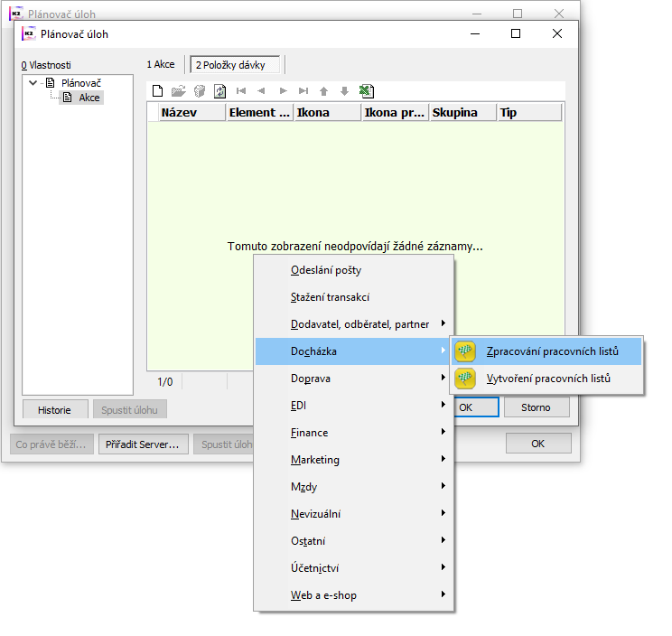The width and height of the screenshot is (672, 636).
Task: Click Přiřadit Server… in back window
Action: (x=143, y=444)
